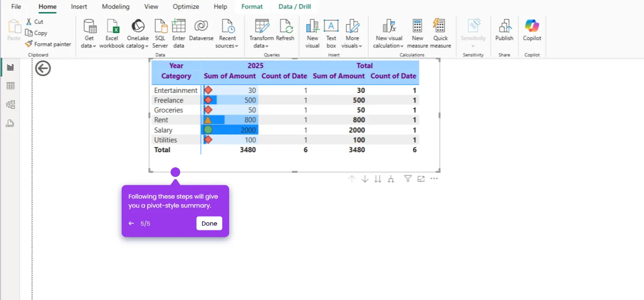
Task: Expand all down one hierarchy level
Action: (391, 179)
